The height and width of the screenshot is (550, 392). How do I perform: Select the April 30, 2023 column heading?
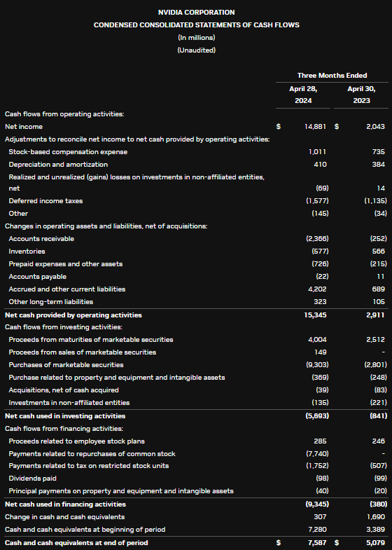pos(361,95)
